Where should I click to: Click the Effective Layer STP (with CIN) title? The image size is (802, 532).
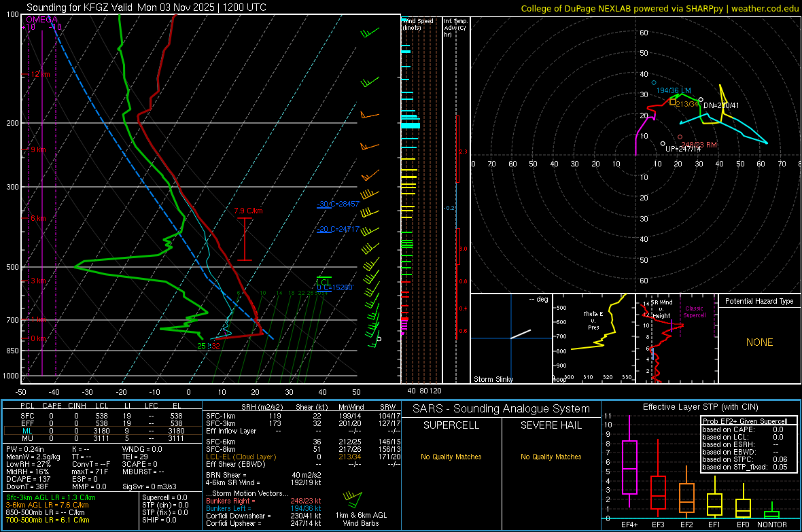700,407
